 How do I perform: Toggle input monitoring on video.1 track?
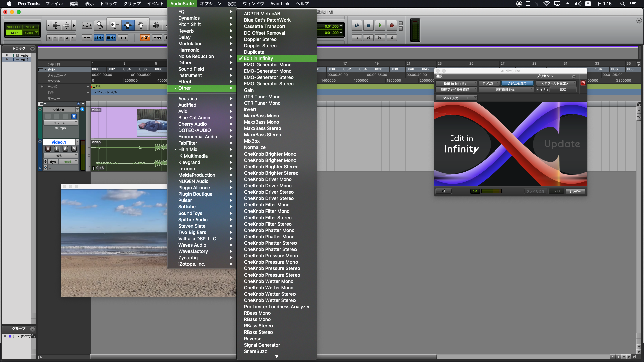(x=57, y=149)
